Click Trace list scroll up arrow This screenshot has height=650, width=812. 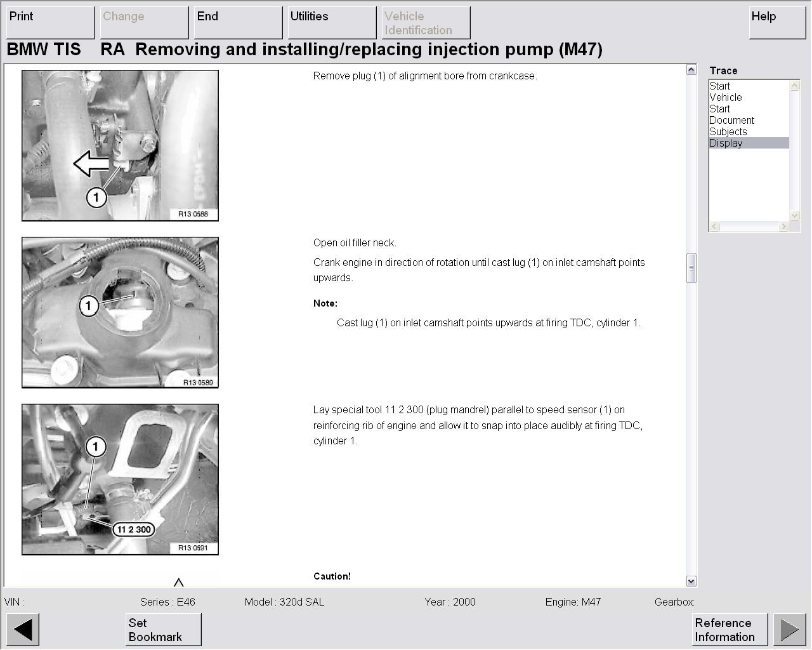click(x=795, y=85)
